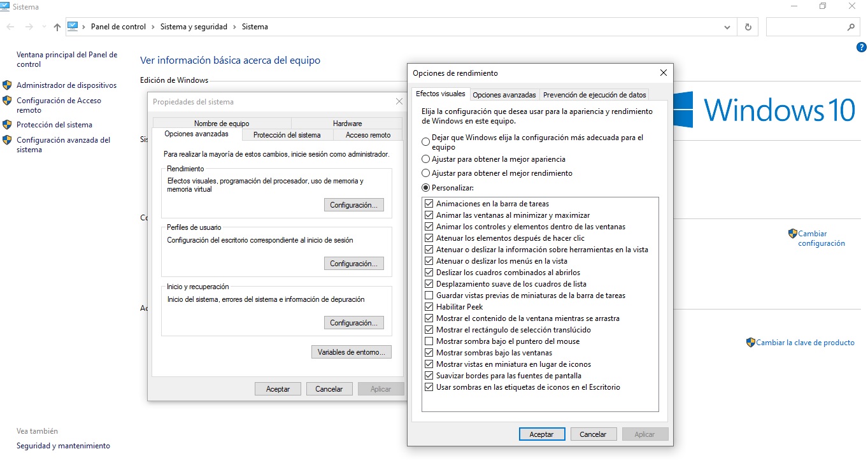Uncheck 'Mostrar el rectángulo de selección translúcido'

[x=429, y=330]
